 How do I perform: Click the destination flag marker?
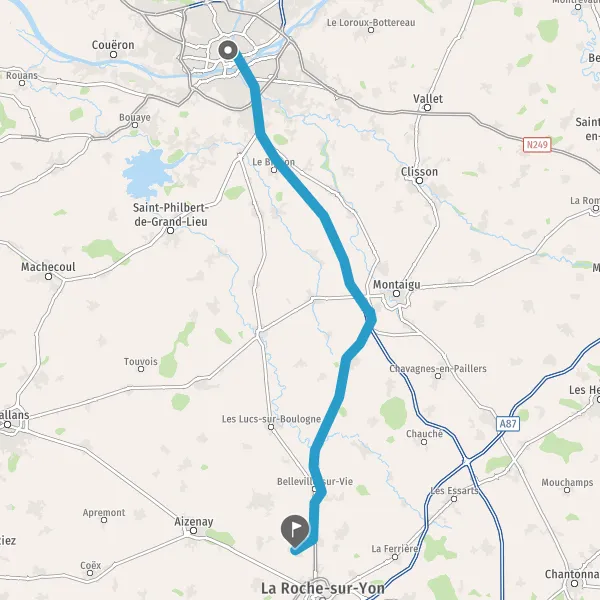click(x=295, y=531)
